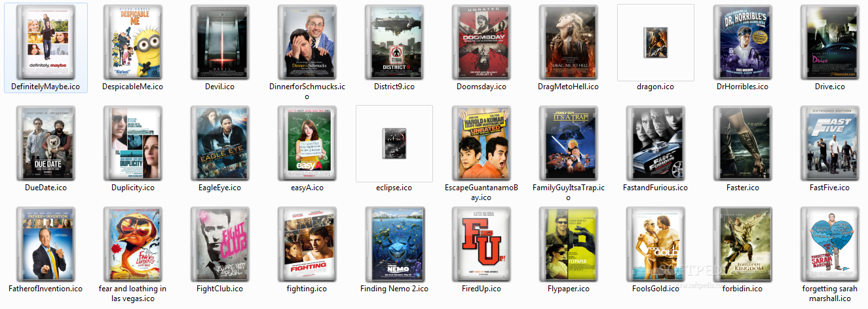Select the Eagle Eye movie case icon
The height and width of the screenshot is (309, 868).
tap(220, 142)
